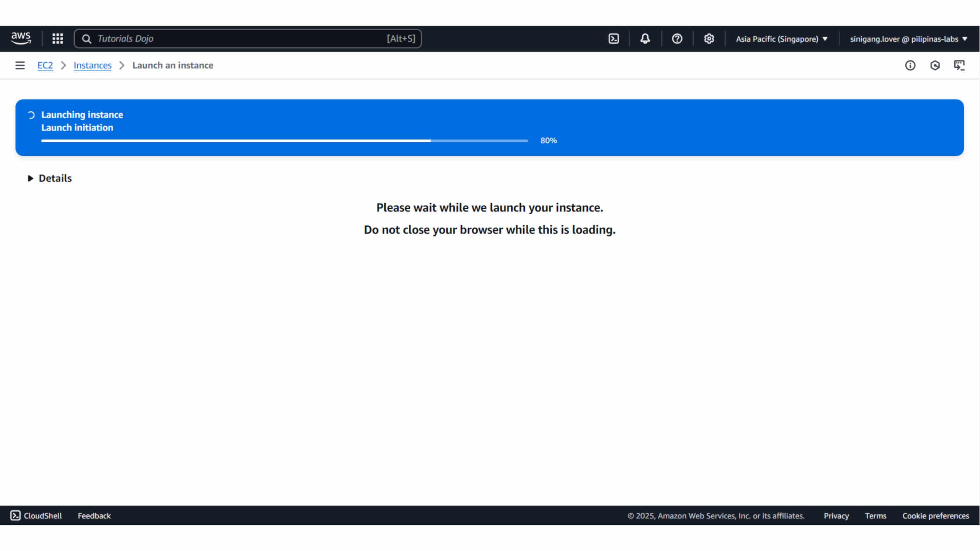
Task: Click the launch progress bar at 80%
Action: point(284,141)
